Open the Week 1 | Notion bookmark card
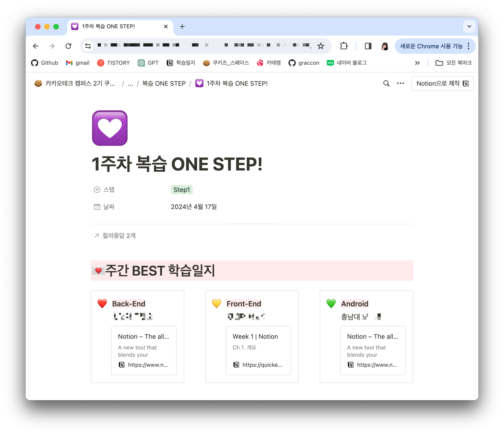The image size is (504, 434). pyautogui.click(x=258, y=351)
